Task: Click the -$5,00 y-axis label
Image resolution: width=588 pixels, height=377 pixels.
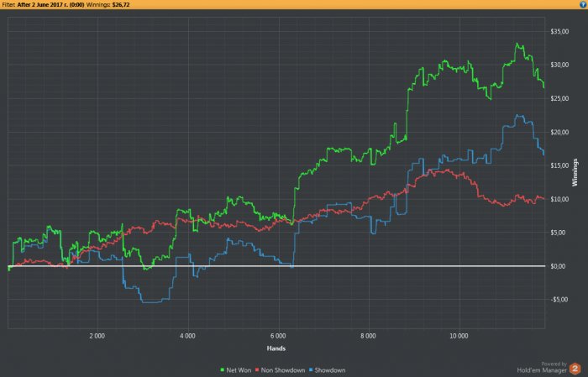Action: pos(559,300)
